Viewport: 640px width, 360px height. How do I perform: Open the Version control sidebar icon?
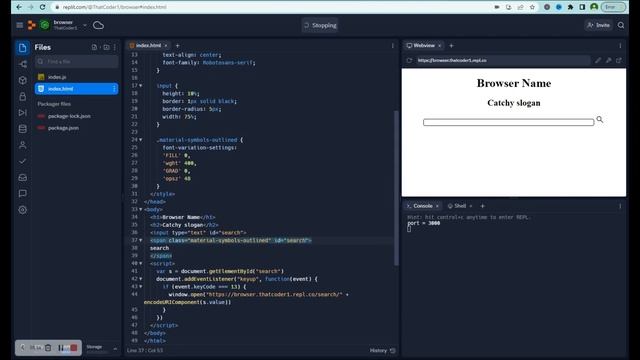pyautogui.click(x=22, y=64)
